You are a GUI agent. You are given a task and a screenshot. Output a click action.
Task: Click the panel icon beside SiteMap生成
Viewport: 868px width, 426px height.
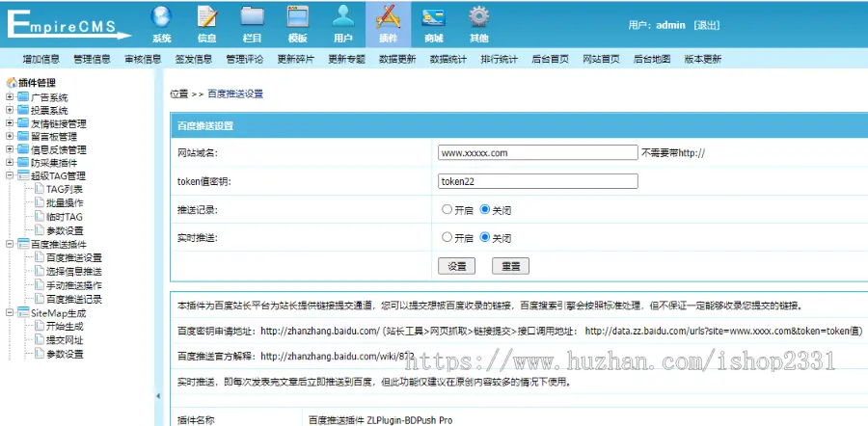(x=23, y=312)
